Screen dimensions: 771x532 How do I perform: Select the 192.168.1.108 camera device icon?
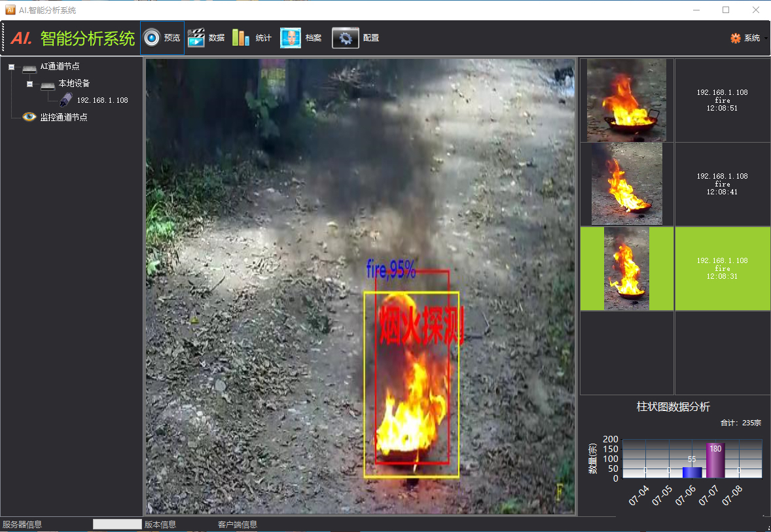click(66, 100)
